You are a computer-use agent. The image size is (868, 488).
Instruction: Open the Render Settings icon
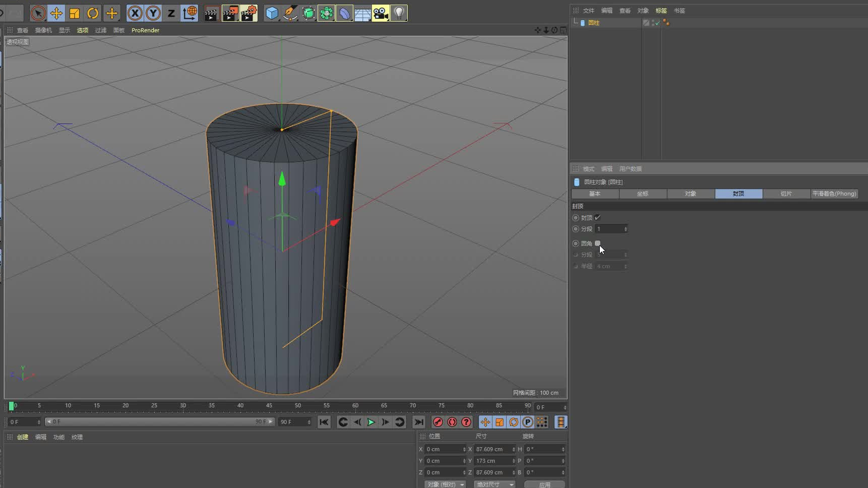[x=249, y=13]
